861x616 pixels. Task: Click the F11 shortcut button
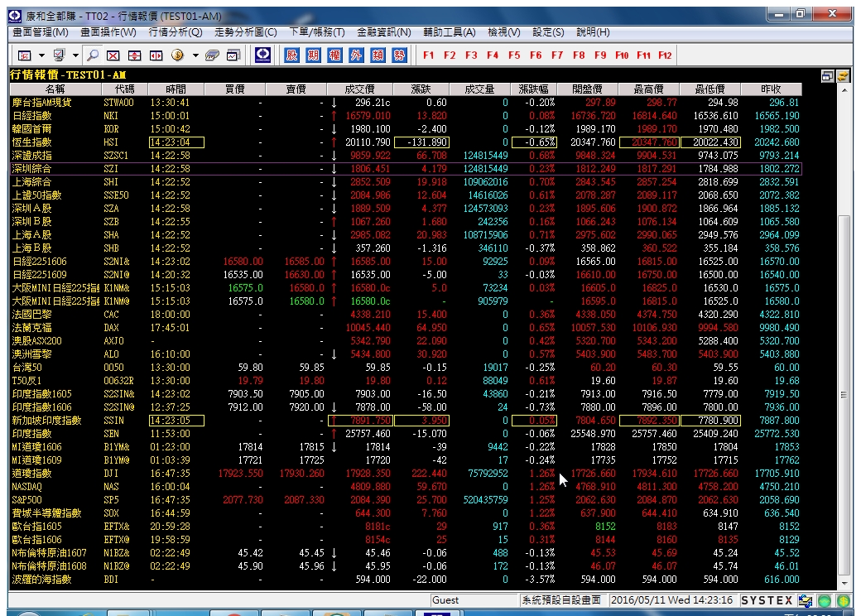(643, 55)
